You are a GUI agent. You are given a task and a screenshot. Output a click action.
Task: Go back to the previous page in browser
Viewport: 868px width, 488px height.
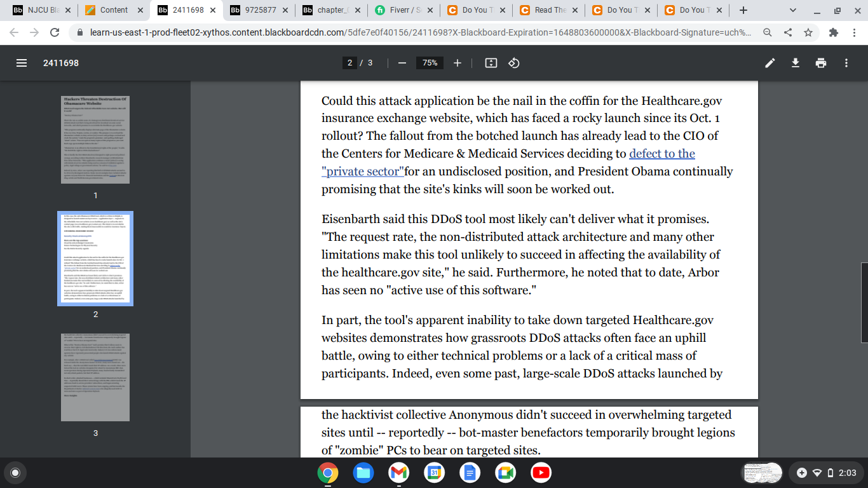[x=14, y=32]
